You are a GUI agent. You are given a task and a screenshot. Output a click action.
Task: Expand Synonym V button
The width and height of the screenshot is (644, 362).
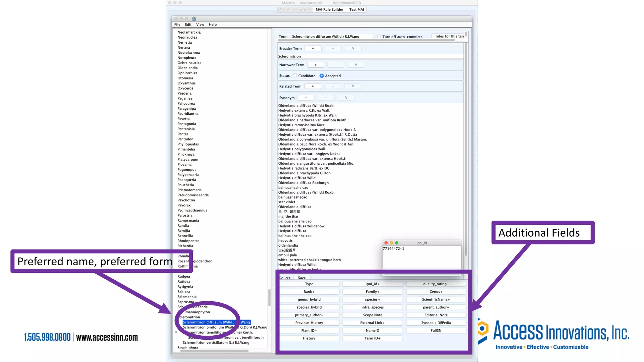pos(346,98)
